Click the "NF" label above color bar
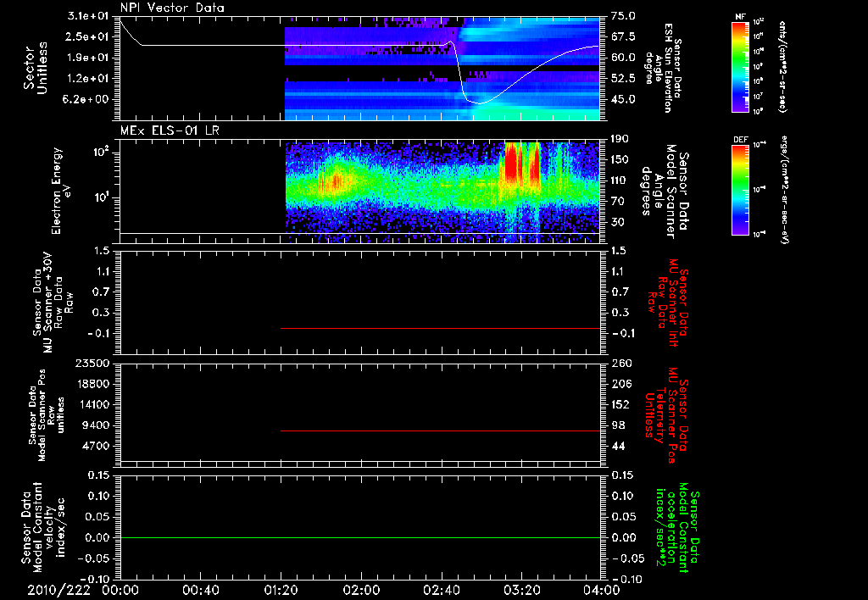 pyautogui.click(x=740, y=17)
